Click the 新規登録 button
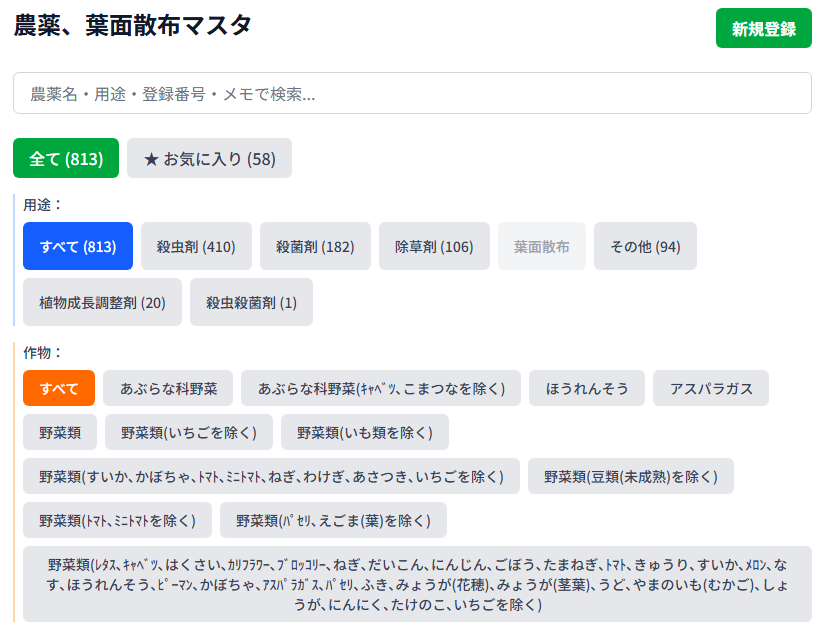The image size is (827, 630). (763, 28)
